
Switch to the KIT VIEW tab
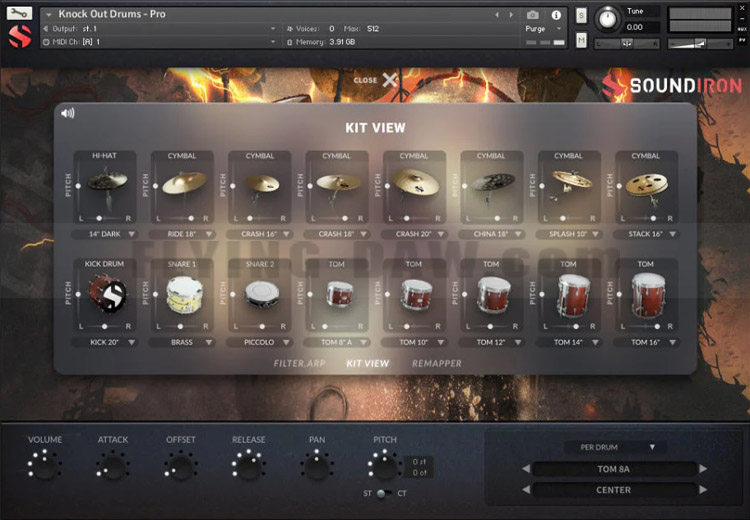[367, 364]
